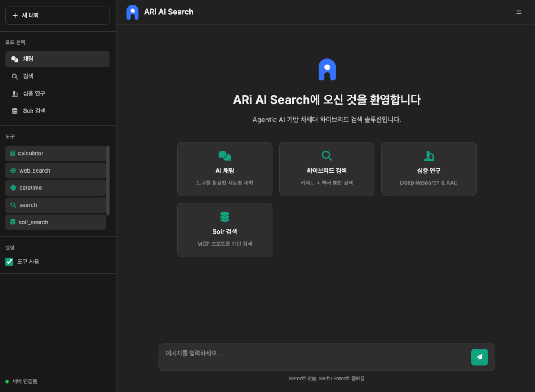Image resolution: width=535 pixels, height=392 pixels.
Task: Enable Solr 검색 mode
Action: 57,111
